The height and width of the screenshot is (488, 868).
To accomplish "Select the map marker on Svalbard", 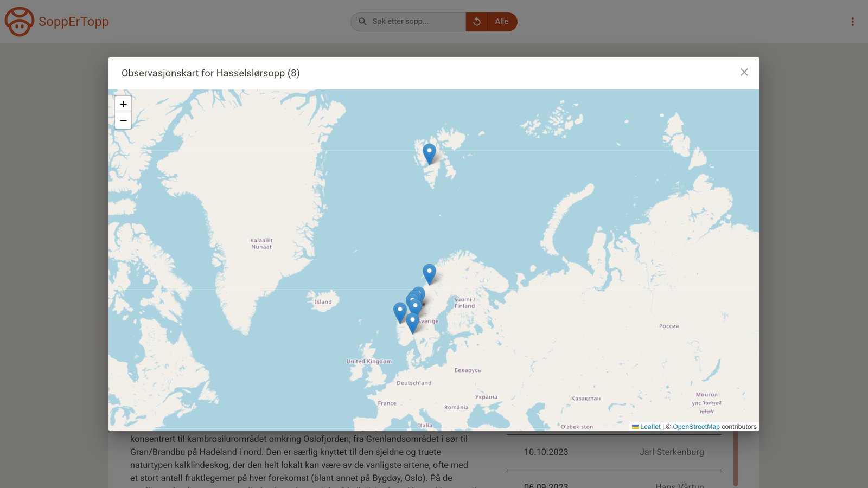I will click(x=429, y=154).
